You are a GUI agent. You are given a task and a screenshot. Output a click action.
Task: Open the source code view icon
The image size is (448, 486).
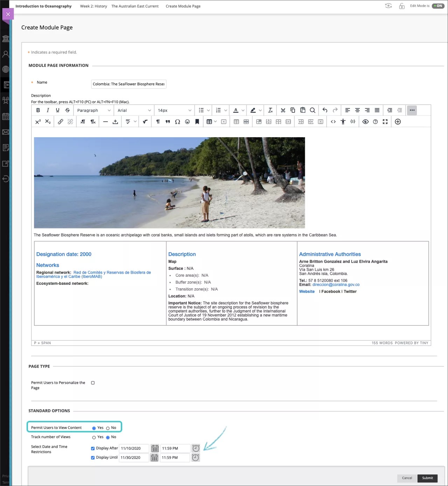(333, 121)
